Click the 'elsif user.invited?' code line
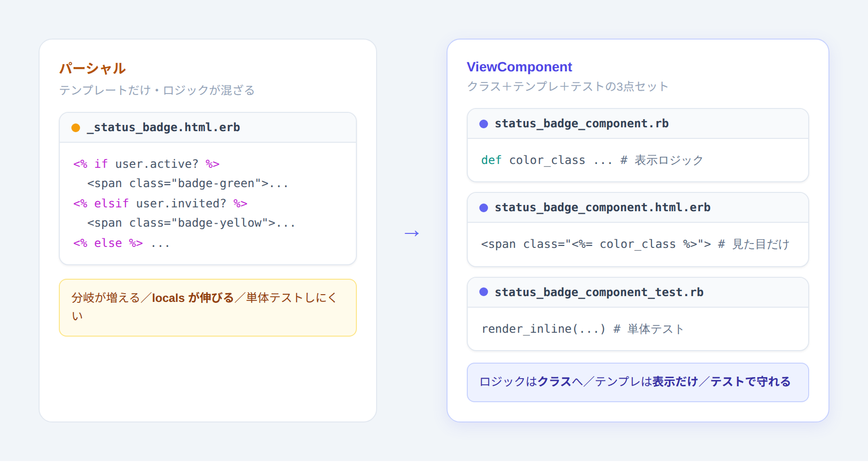This screenshot has height=462, width=868. click(x=160, y=204)
